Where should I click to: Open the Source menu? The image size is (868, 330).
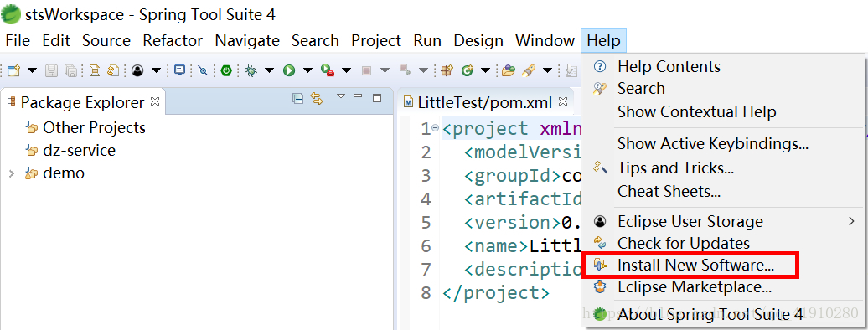(x=106, y=41)
